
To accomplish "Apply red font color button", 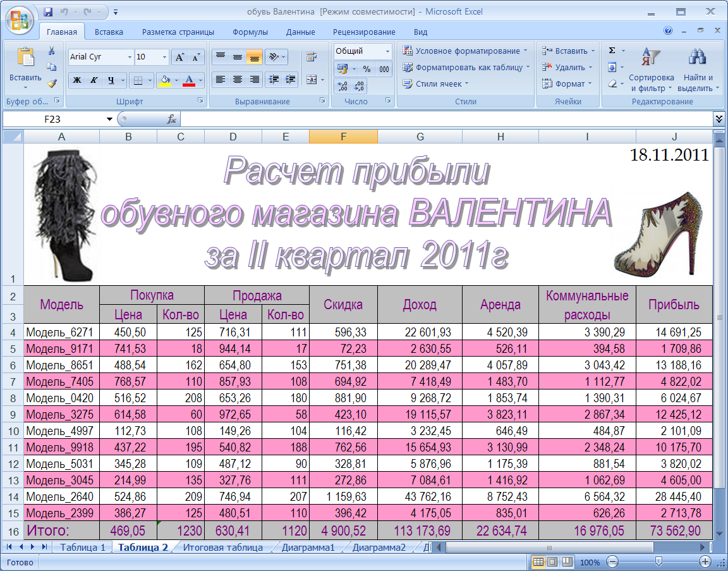I will pos(189,80).
